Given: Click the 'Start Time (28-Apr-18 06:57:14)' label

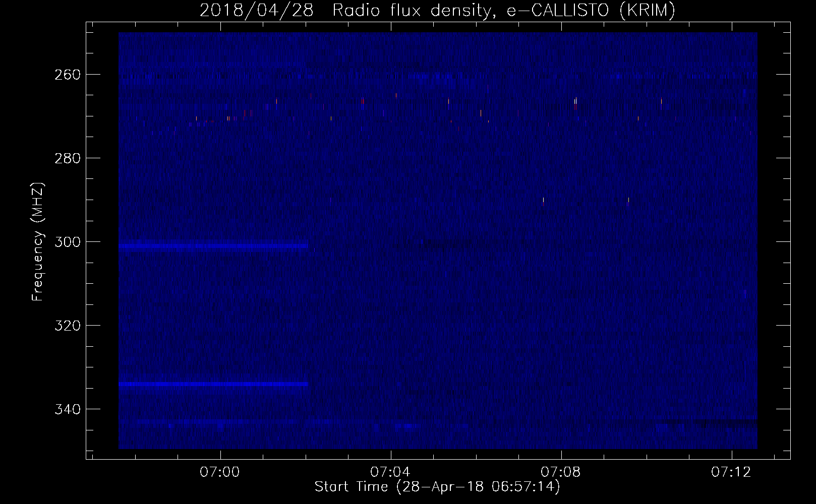Looking at the screenshot, I should click(437, 487).
